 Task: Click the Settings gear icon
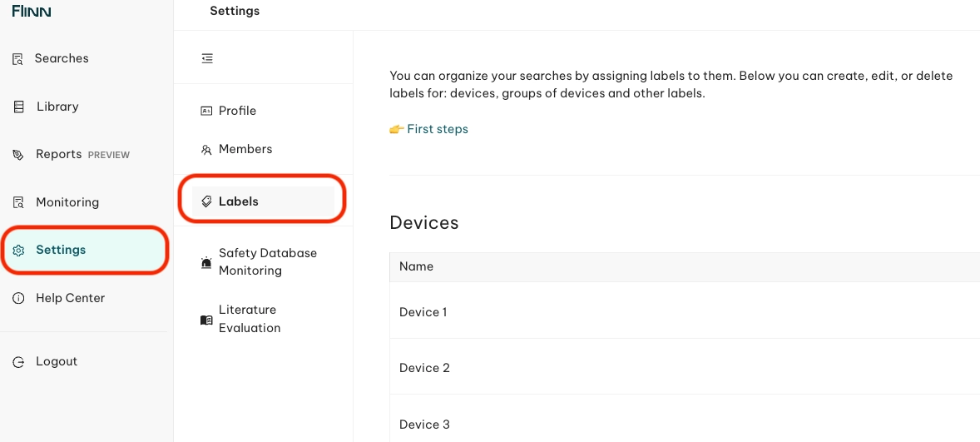click(x=19, y=250)
